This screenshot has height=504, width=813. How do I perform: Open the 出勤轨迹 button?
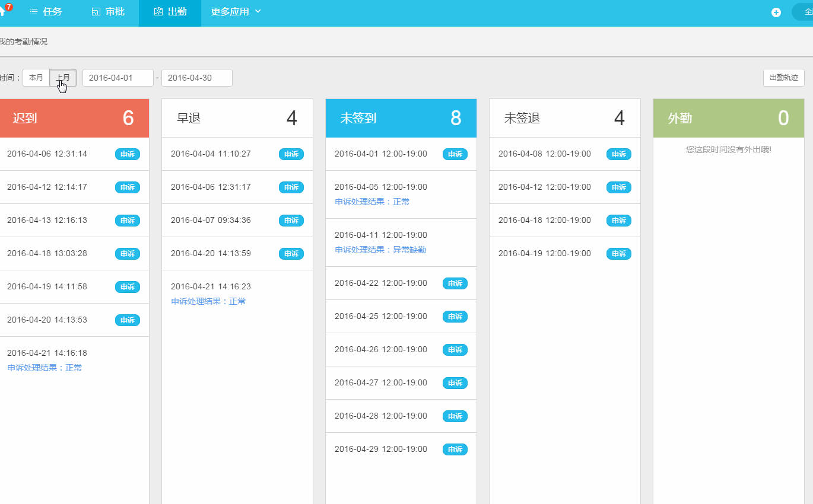click(x=783, y=78)
